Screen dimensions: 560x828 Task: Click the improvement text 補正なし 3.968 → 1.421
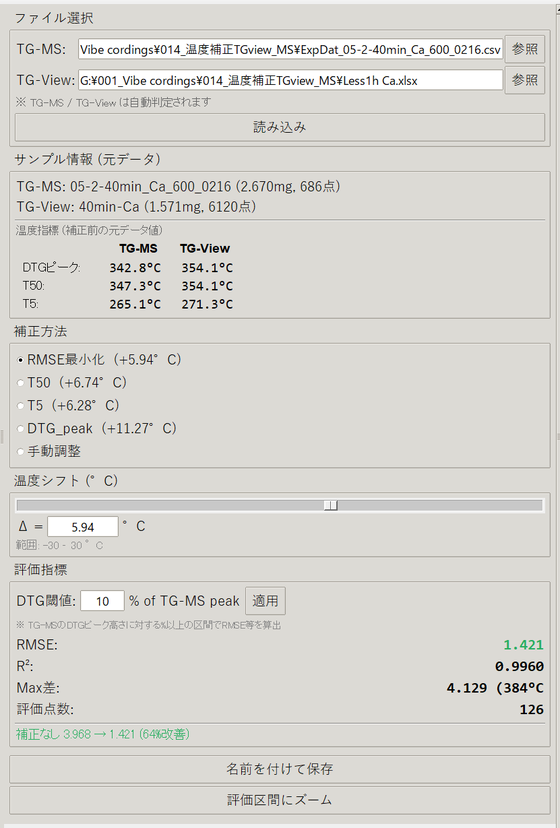[103, 735]
